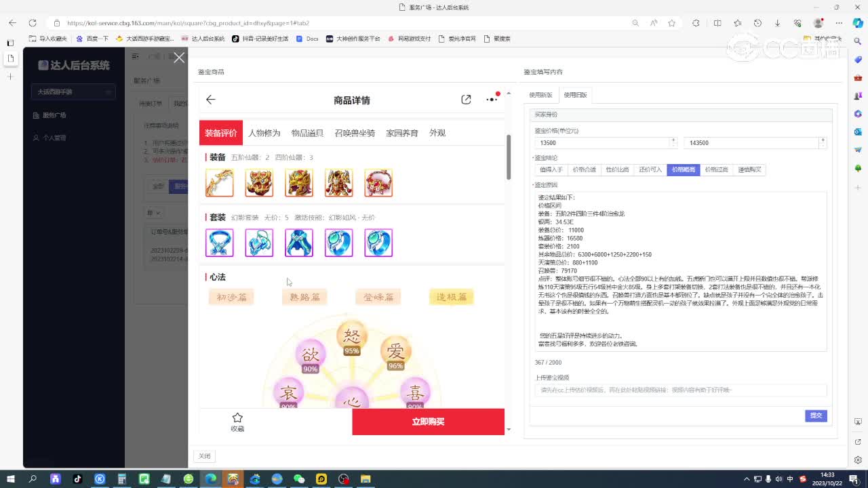This screenshot has height=488, width=868.
Task: Select the first blue set-item icon
Action: [x=219, y=243]
